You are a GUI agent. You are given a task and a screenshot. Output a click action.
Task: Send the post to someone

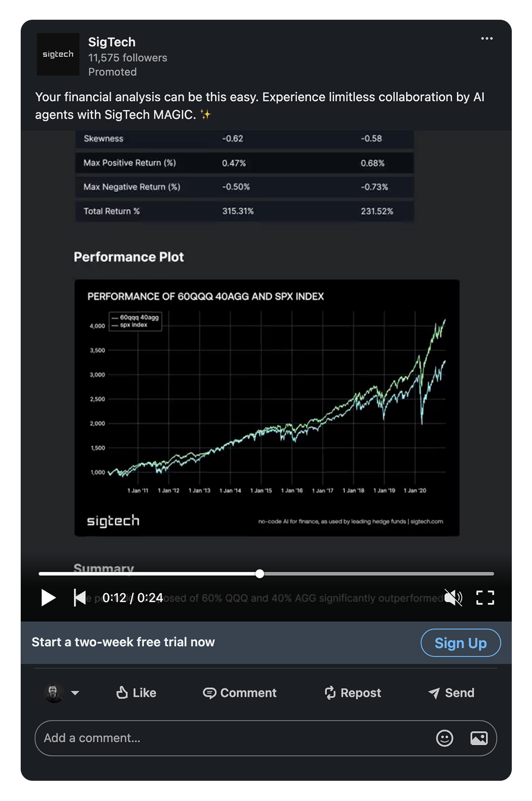pyautogui.click(x=451, y=693)
